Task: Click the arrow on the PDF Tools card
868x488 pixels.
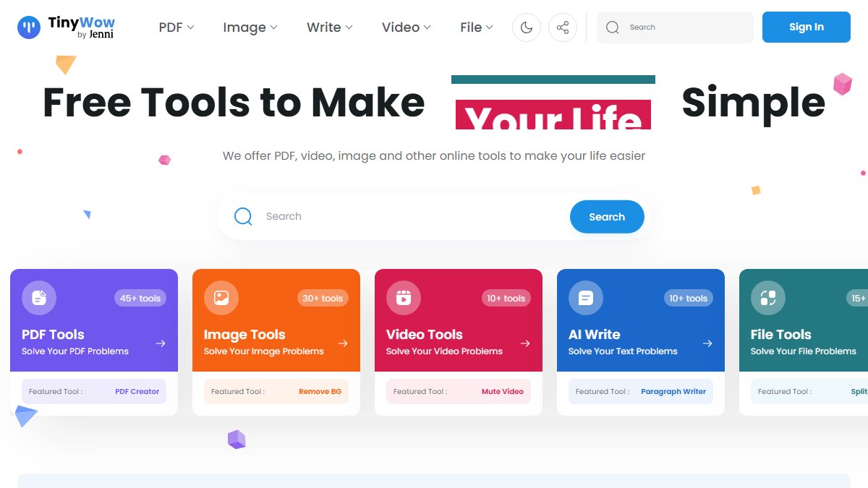Action: 161,343
